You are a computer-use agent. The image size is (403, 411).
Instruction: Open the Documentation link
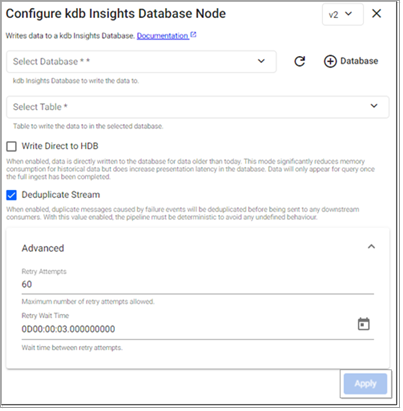[x=163, y=36]
